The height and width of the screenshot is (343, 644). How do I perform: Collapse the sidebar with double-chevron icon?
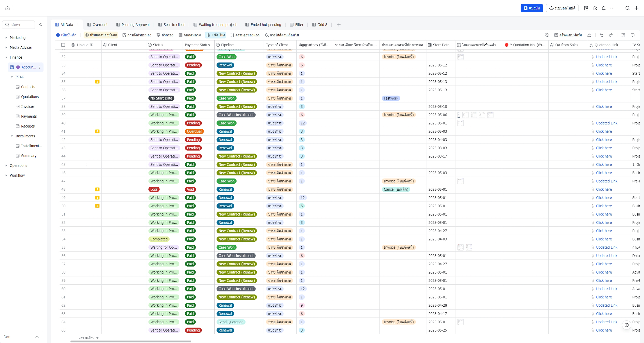click(41, 25)
